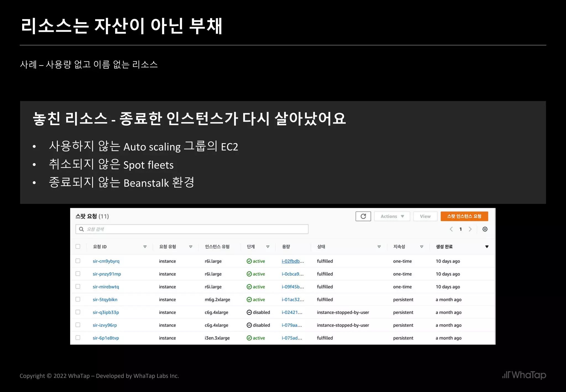The image size is (566, 392).
Task: Open the table settings gear icon
Action: [x=485, y=229]
